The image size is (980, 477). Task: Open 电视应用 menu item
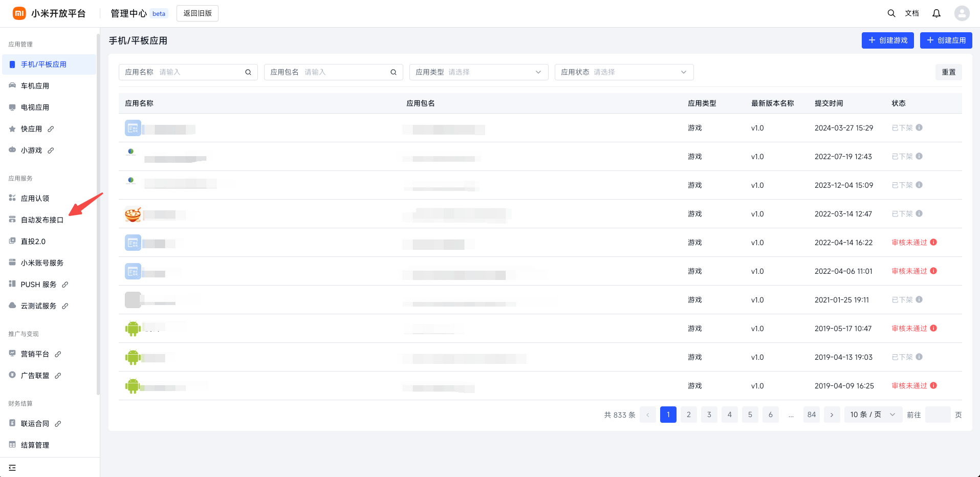coord(48,107)
